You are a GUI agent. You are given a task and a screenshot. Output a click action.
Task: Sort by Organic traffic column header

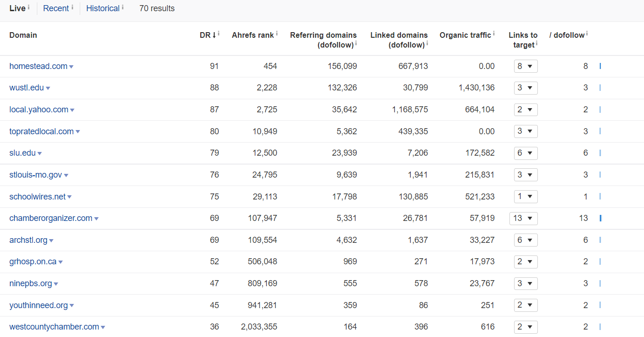coord(465,35)
